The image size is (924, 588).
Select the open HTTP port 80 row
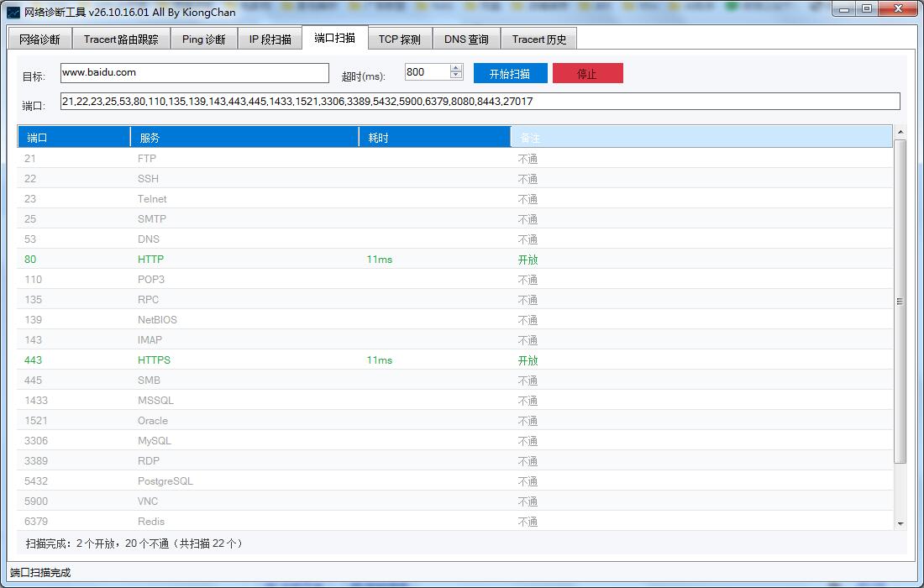[455, 260]
